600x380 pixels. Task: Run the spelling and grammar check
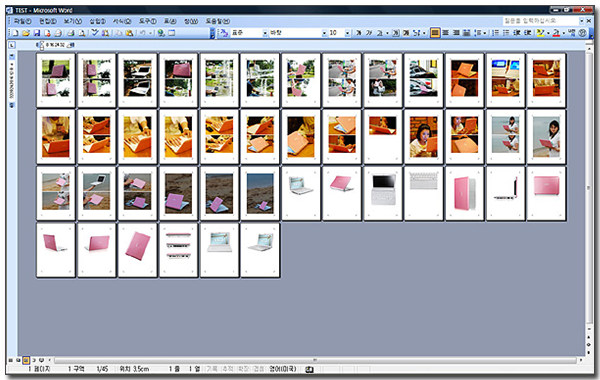click(95, 33)
